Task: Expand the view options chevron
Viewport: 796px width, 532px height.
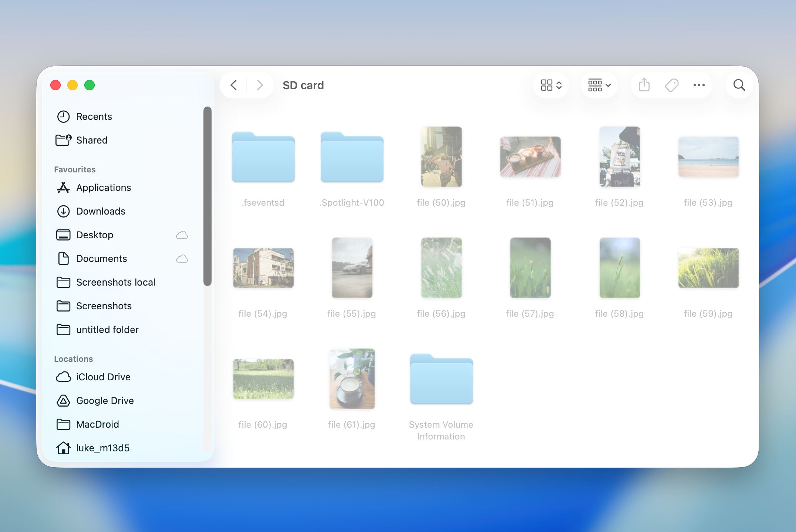Action: pos(559,85)
